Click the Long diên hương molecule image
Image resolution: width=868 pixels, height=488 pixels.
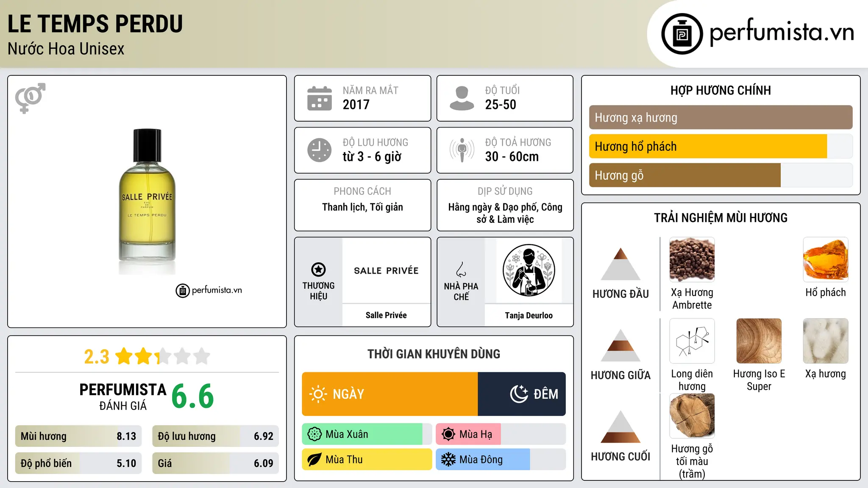tap(692, 341)
